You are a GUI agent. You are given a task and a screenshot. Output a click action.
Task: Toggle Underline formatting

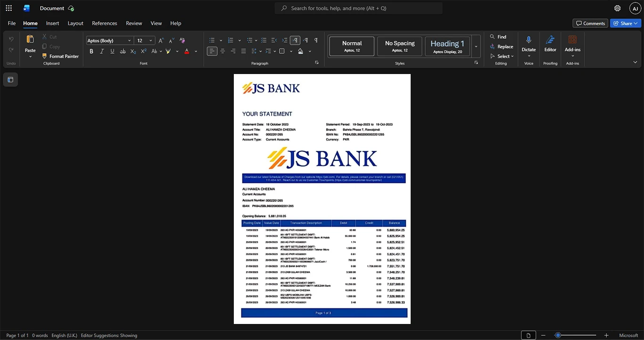coord(112,51)
